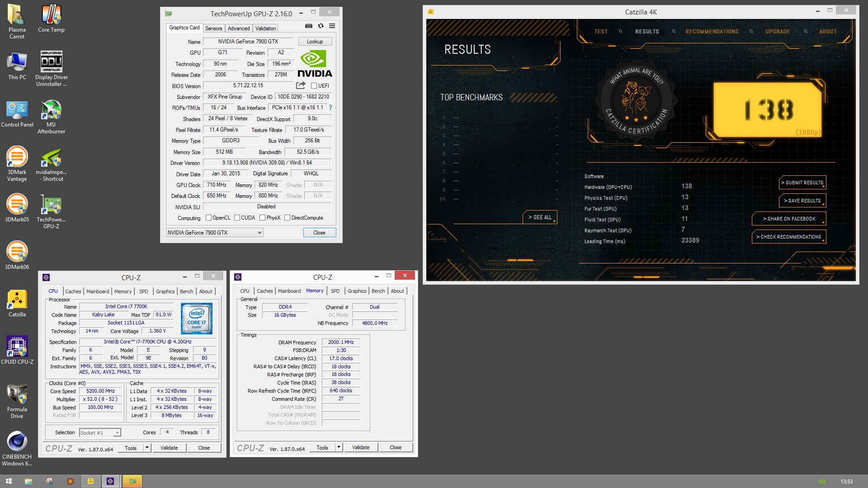Open the GPU selection dropdown in GPU-Z
This screenshot has width=868, height=488.
click(x=214, y=232)
